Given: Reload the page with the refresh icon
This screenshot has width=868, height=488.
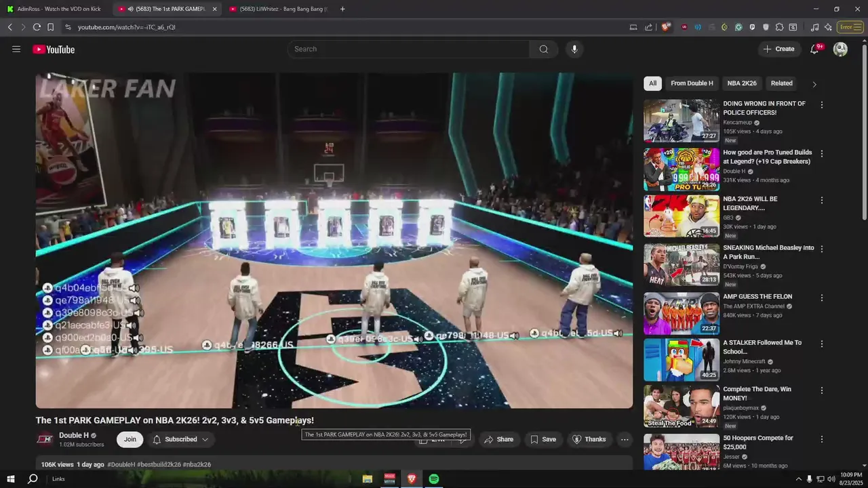Looking at the screenshot, I should point(37,27).
